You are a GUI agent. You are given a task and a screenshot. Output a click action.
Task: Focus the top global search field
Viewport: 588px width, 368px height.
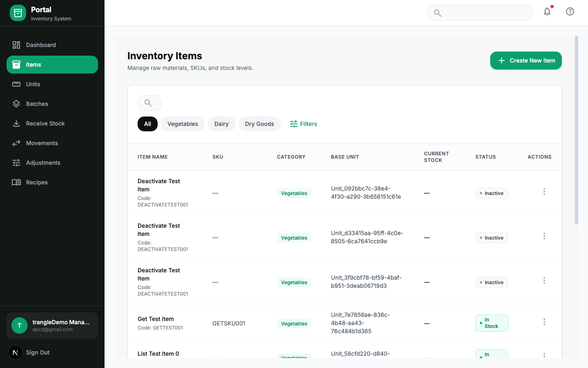[x=480, y=13]
